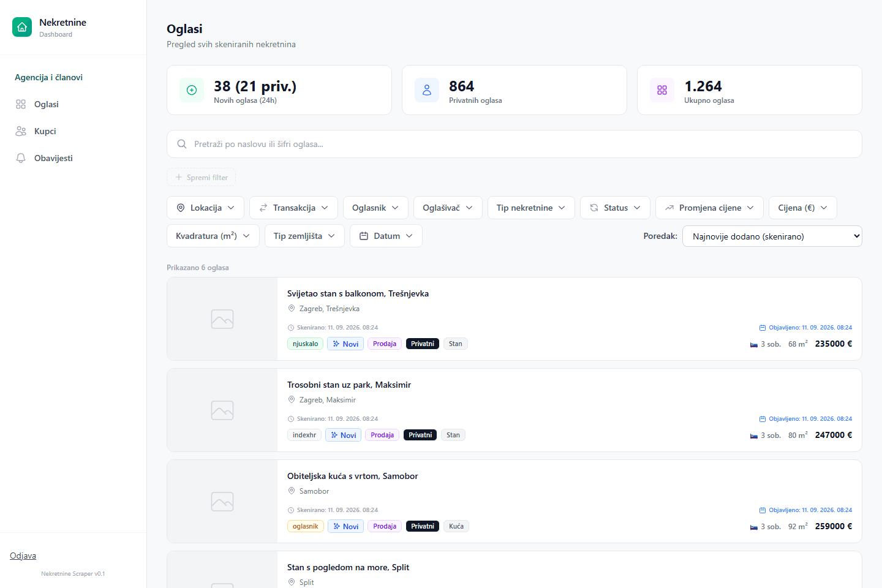Click the calendar icon by Objavljeno on Samobor listing
This screenshot has height=588, width=882.
(763, 510)
